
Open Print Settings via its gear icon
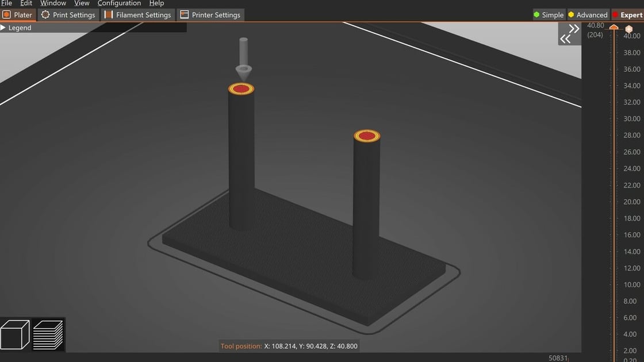pyautogui.click(x=45, y=15)
